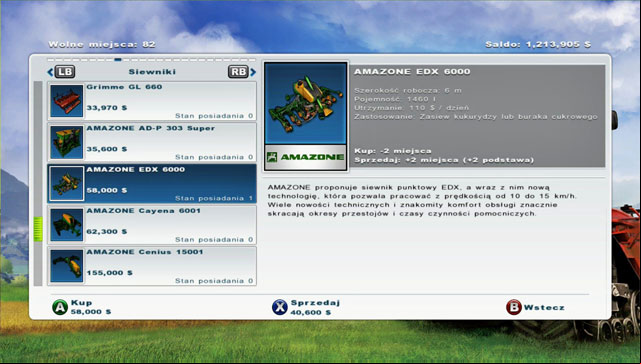641x364 pixels.
Task: Click the Grimme GL 660 name
Action: pyautogui.click(x=124, y=87)
